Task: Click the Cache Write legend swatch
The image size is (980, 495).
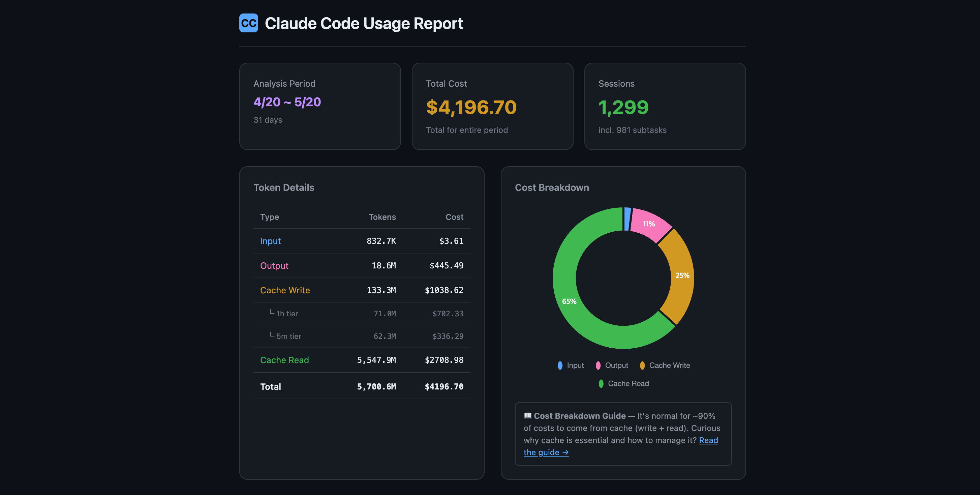Action: [642, 365]
